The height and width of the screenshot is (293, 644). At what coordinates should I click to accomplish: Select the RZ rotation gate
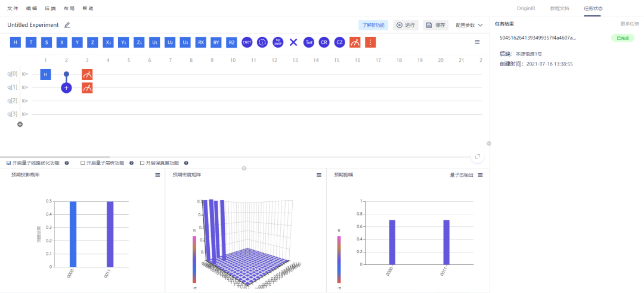[x=232, y=42]
